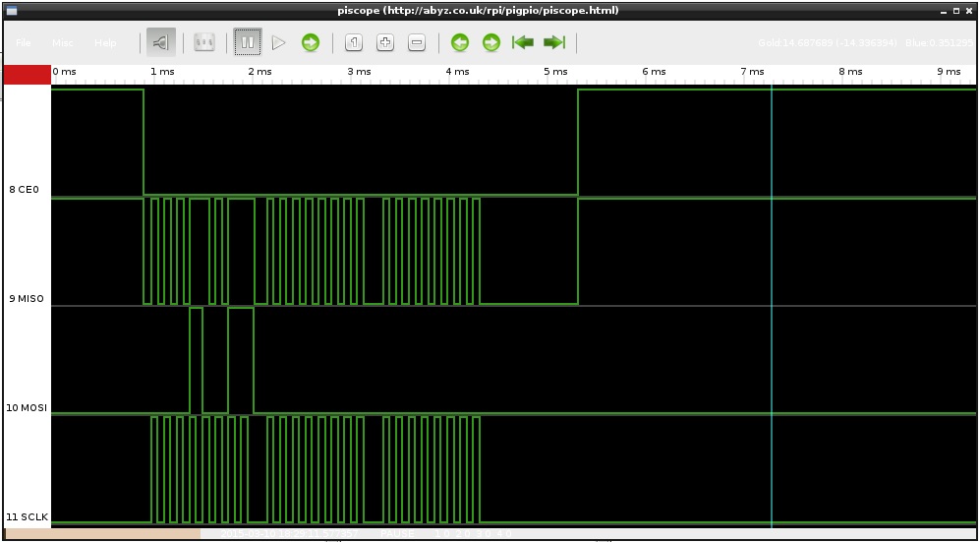Click the zoom reset '1' icon
Viewport: 980px width, 542px height.
tap(354, 42)
